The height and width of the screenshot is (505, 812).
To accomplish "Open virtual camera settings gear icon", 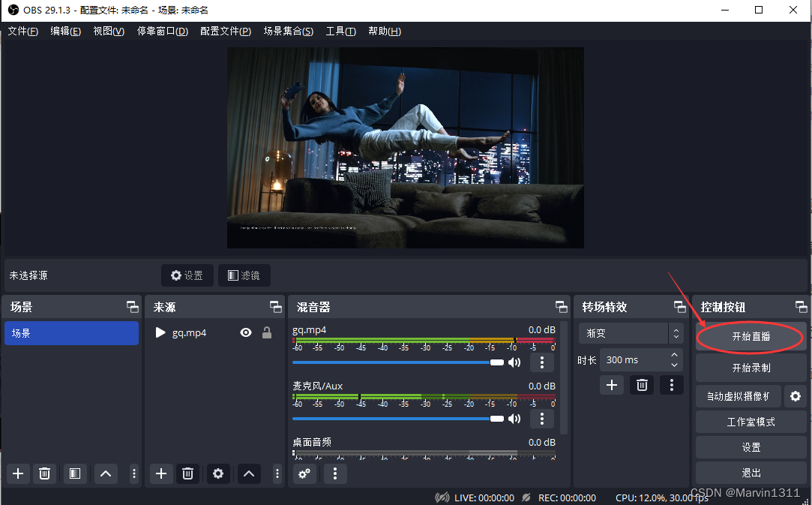I will tap(795, 396).
